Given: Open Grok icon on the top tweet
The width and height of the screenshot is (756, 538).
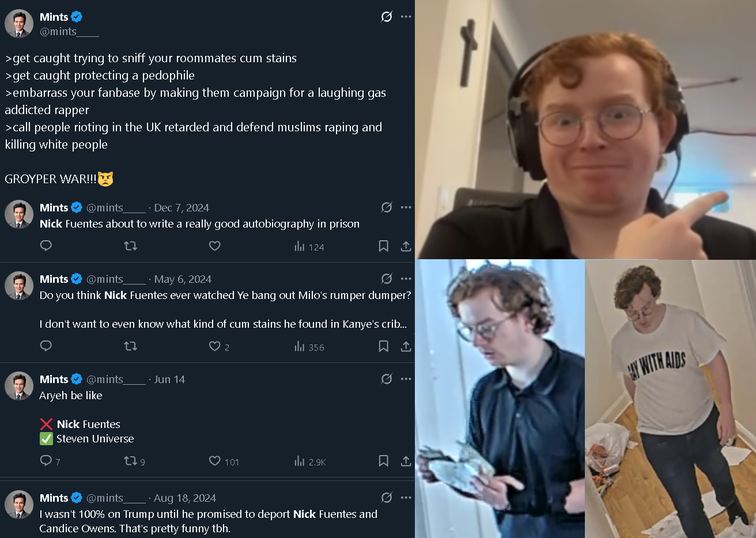Looking at the screenshot, I should 387,17.
